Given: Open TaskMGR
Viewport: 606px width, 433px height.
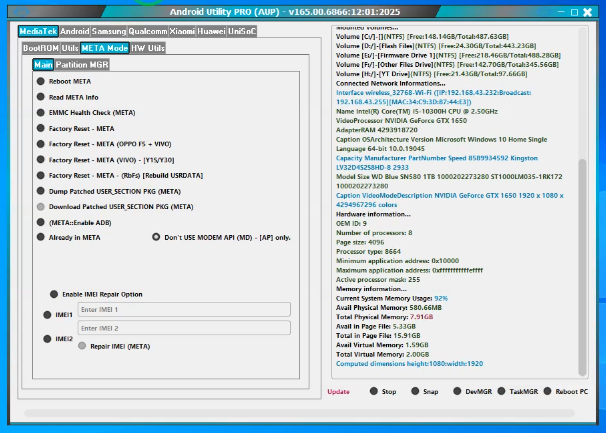Looking at the screenshot, I should click(x=517, y=391).
